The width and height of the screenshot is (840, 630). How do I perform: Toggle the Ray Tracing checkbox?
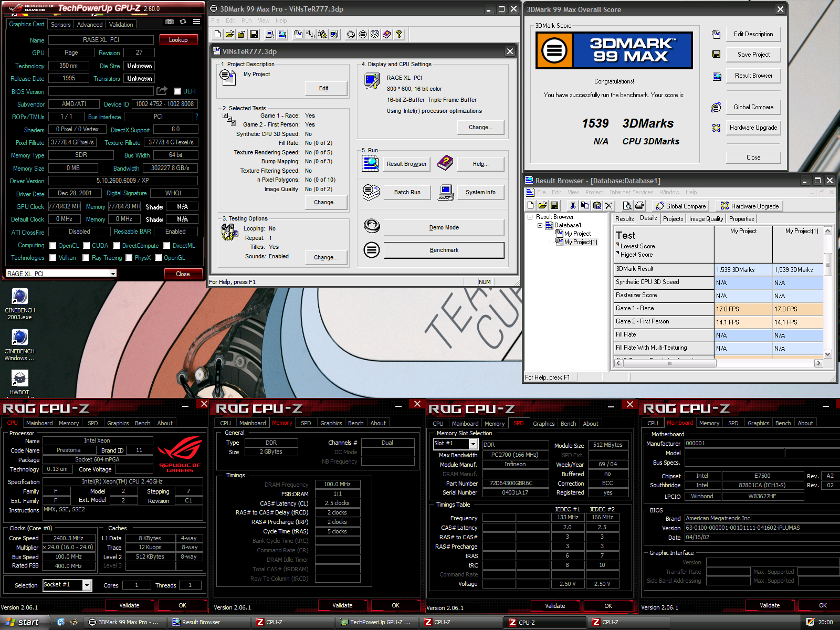86,258
